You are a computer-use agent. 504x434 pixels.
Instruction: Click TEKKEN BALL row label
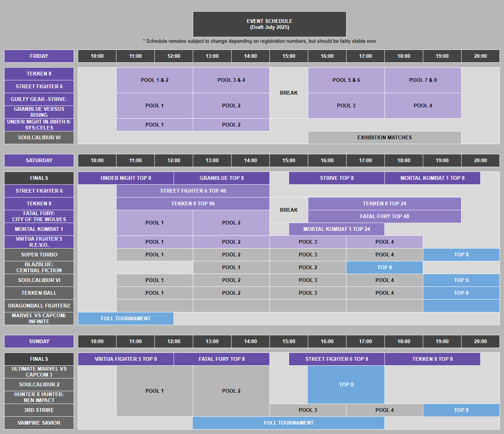(x=39, y=293)
